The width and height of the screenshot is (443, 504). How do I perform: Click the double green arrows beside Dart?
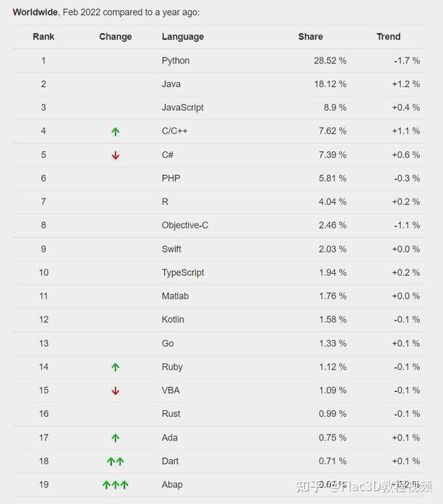(x=115, y=461)
